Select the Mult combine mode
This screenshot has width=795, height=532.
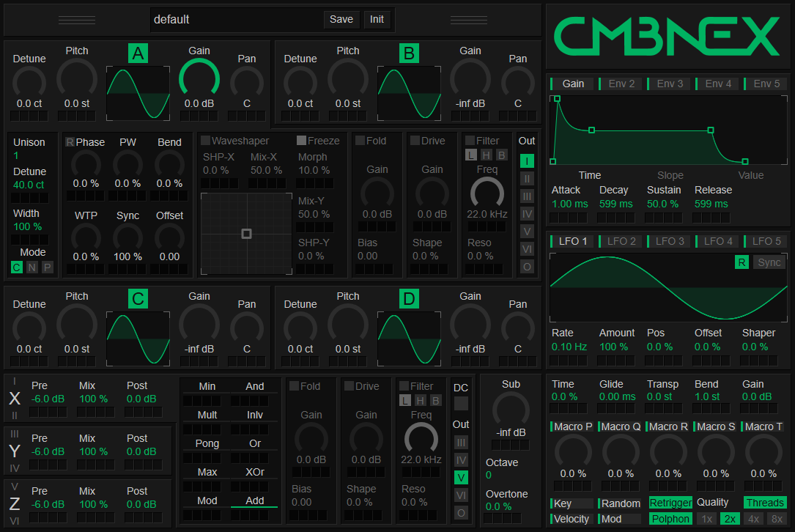click(207, 415)
